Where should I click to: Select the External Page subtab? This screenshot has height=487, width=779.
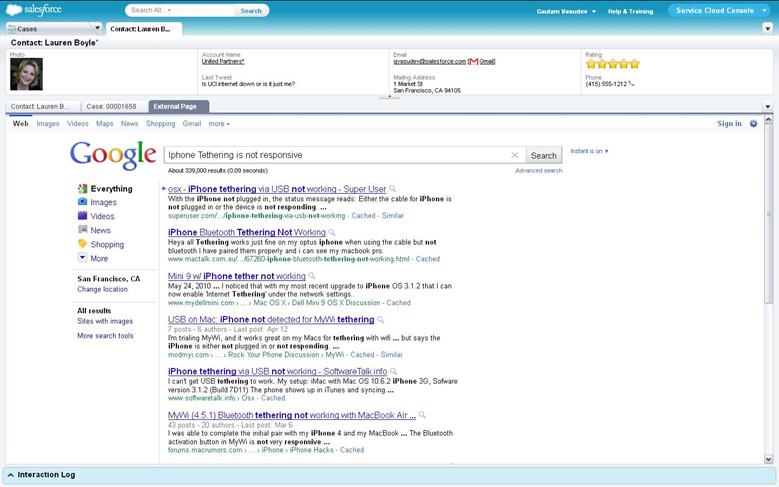coord(177,106)
